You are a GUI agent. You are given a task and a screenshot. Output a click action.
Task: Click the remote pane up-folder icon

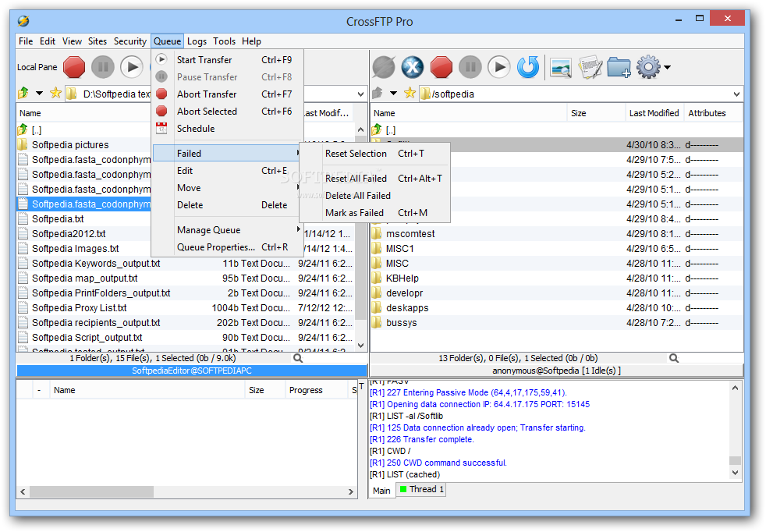click(x=377, y=93)
